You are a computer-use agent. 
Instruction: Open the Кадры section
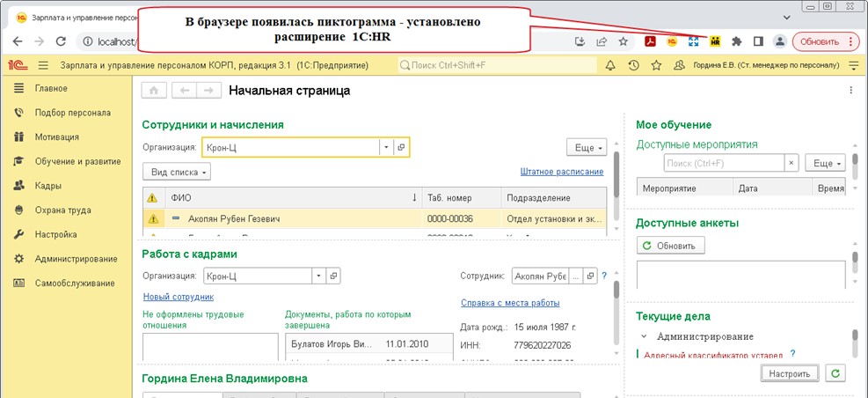point(48,186)
